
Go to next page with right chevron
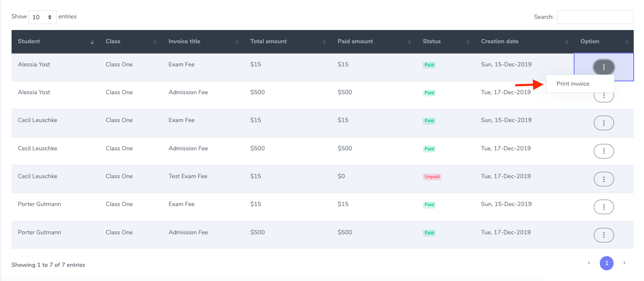[x=624, y=263]
